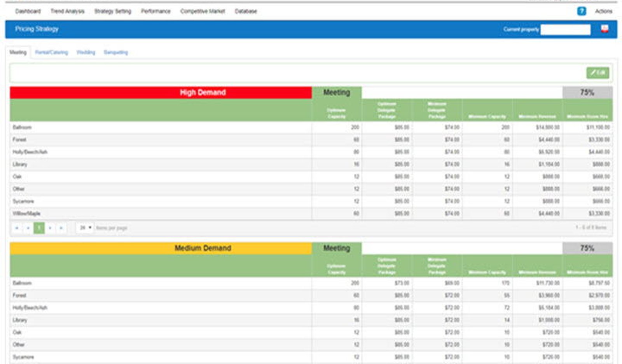The width and height of the screenshot is (622, 364).
Task: Select the Meeting tab
Action: coord(18,52)
